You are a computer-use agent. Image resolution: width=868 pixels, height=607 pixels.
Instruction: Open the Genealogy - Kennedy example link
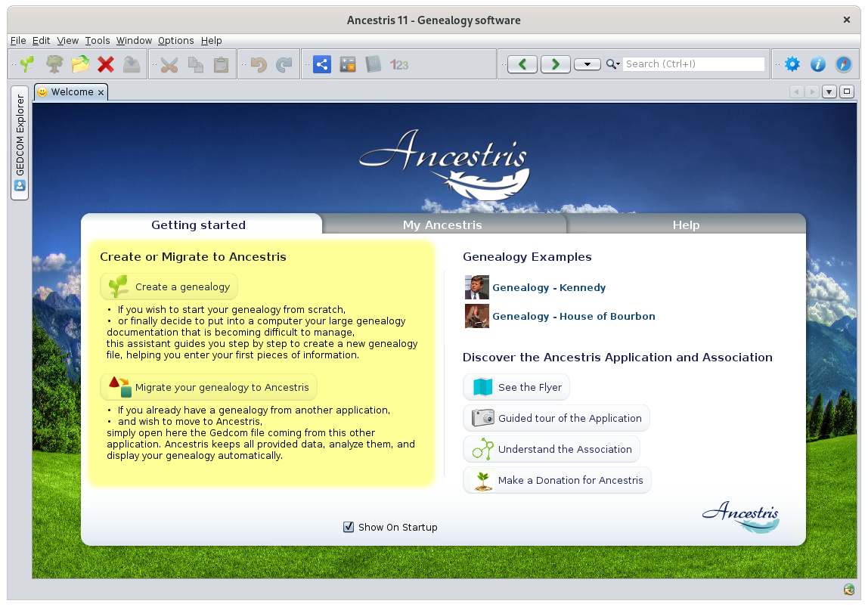click(549, 288)
